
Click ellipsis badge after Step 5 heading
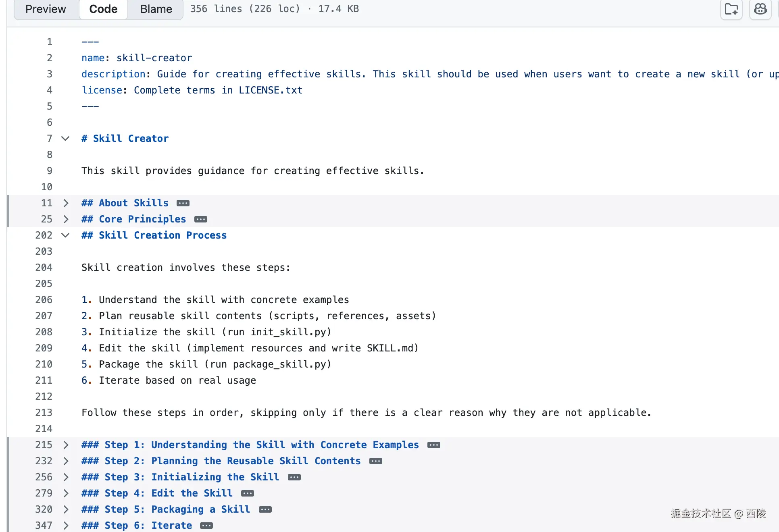coord(265,509)
